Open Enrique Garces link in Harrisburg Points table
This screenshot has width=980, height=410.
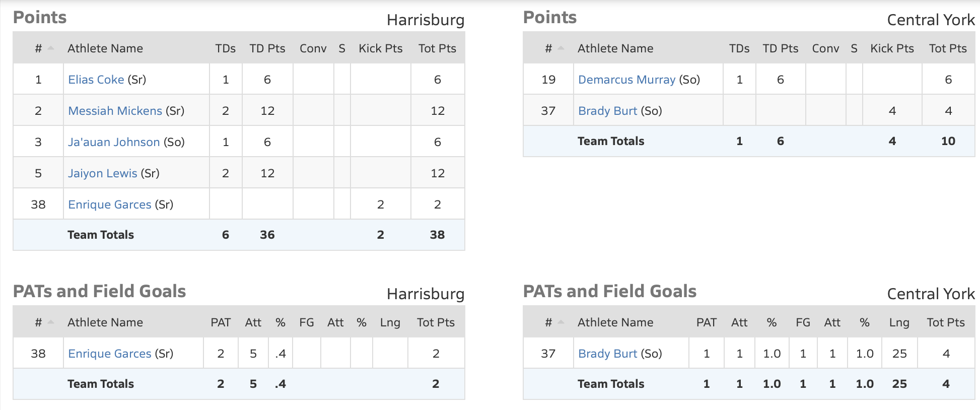[x=109, y=204]
